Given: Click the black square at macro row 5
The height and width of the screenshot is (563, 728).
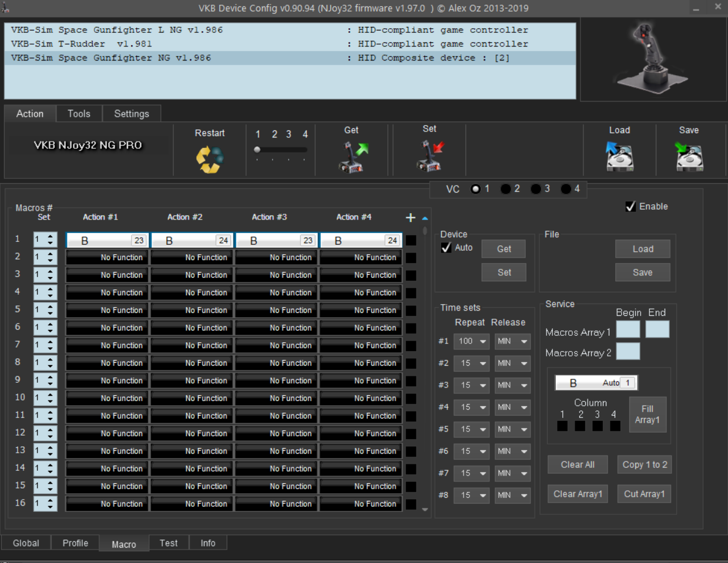Looking at the screenshot, I should [x=411, y=311].
